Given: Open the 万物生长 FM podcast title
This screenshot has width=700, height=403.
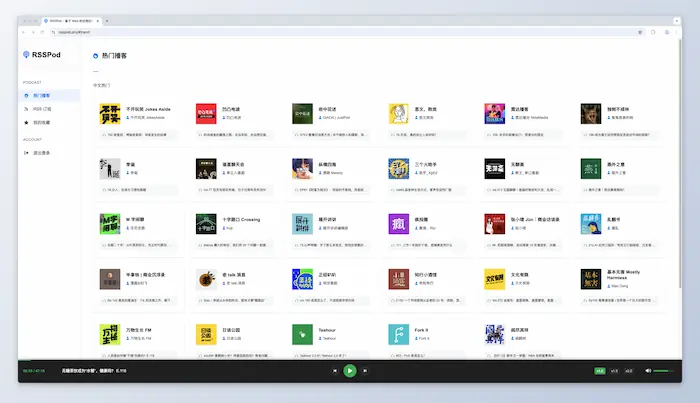Looking at the screenshot, I should click(138, 330).
